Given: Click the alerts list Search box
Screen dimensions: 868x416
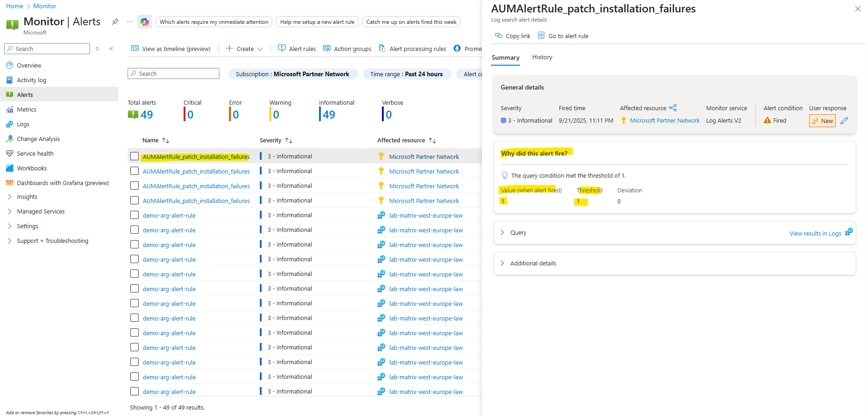Looking at the screenshot, I should pyautogui.click(x=174, y=73).
